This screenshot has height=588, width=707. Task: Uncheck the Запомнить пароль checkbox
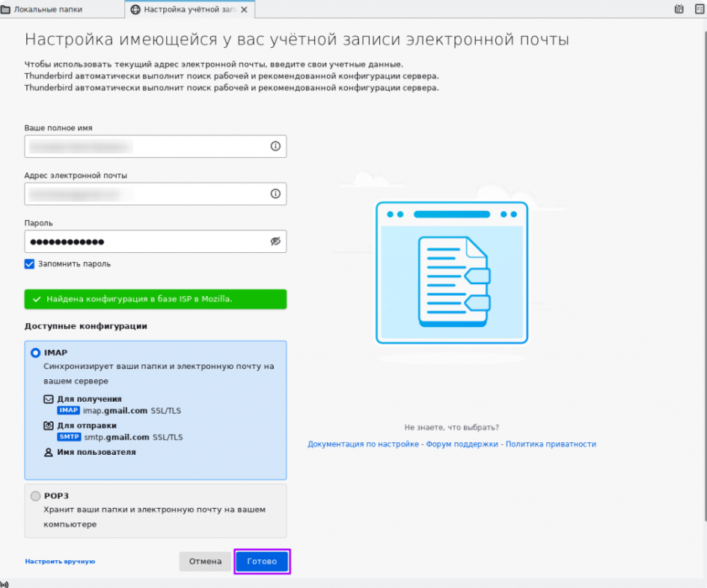point(30,264)
